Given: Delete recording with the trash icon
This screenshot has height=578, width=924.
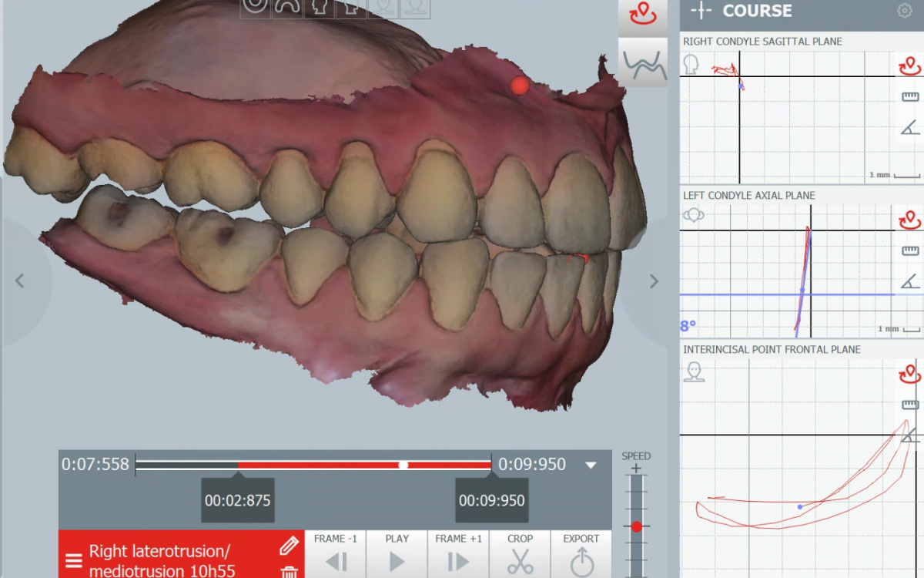Looking at the screenshot, I should pos(289,571).
